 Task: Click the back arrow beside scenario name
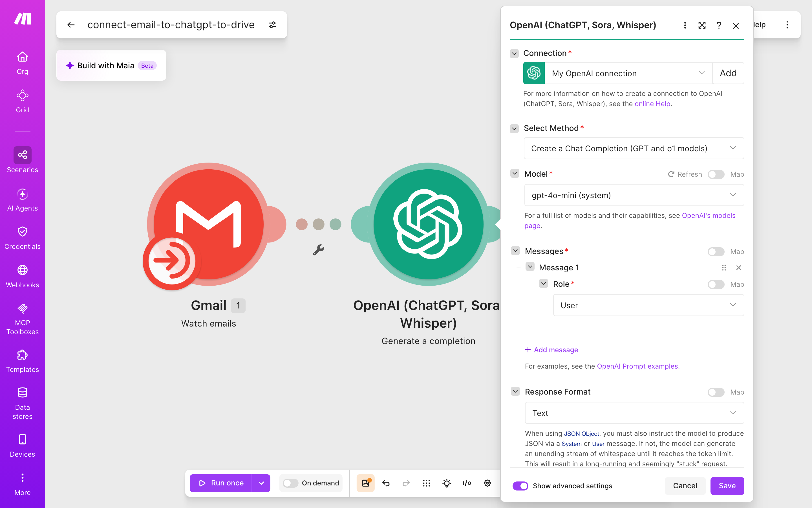[x=71, y=25]
